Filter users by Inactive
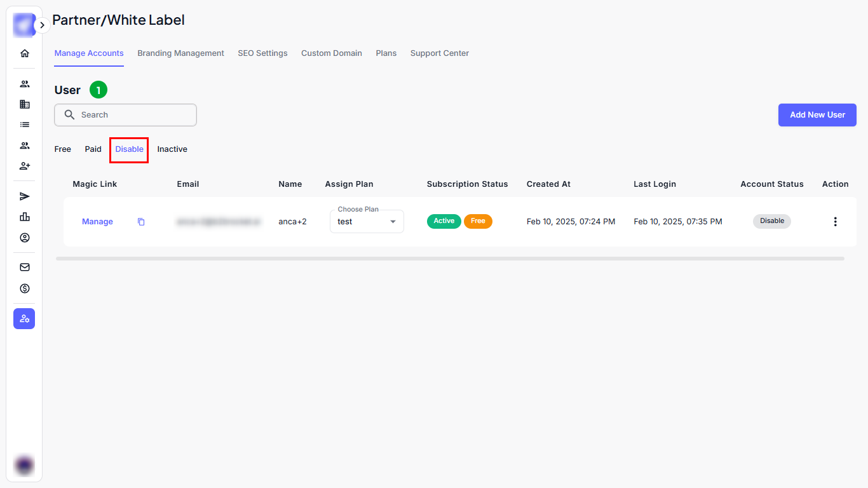868x488 pixels. click(172, 149)
